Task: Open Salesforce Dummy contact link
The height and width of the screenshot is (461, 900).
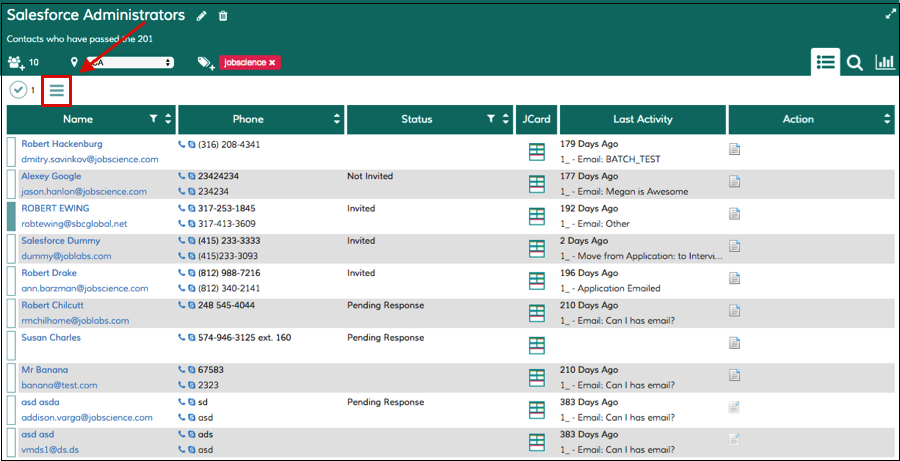Action: [x=60, y=241]
